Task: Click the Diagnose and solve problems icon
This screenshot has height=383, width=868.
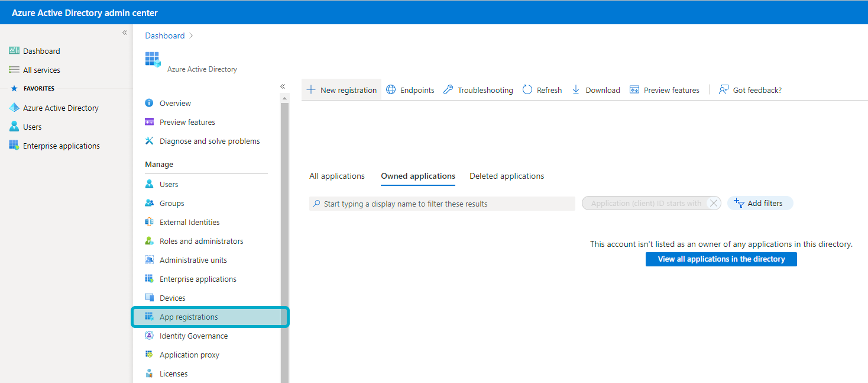Action: click(x=149, y=141)
